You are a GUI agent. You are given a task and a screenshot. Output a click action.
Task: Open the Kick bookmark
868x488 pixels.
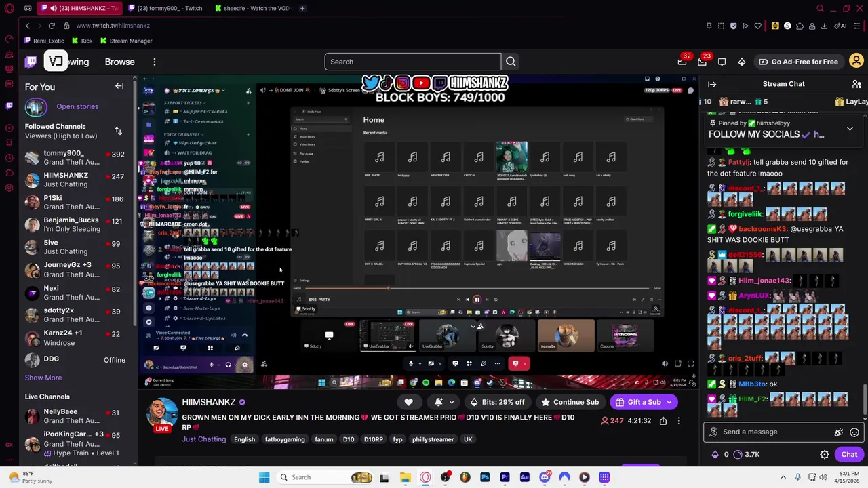pos(82,41)
